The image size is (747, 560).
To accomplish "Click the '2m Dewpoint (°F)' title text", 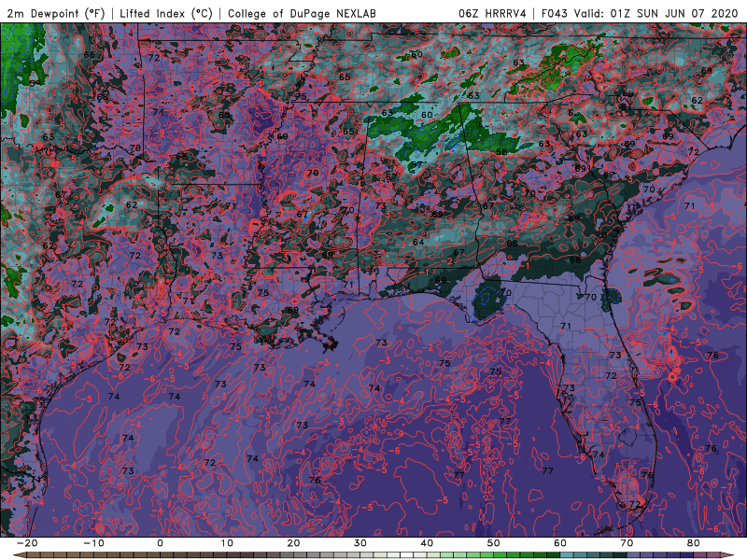I will click(x=56, y=13).
